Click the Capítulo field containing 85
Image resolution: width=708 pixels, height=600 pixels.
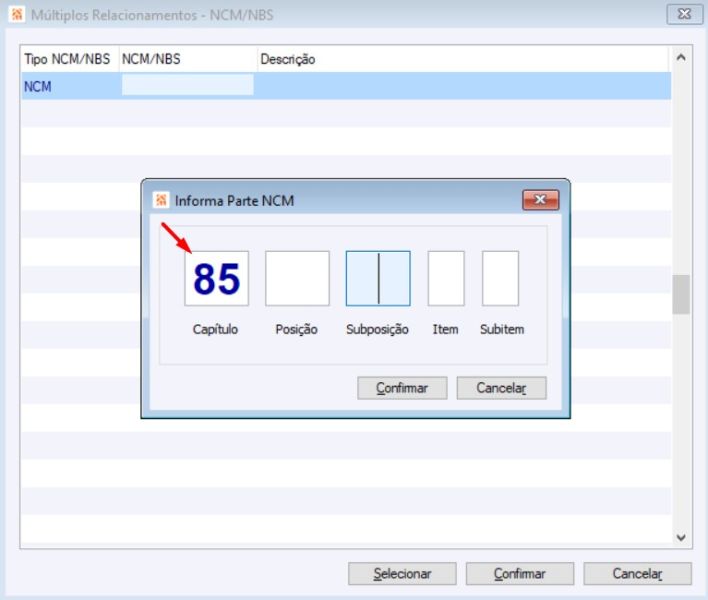click(x=216, y=279)
